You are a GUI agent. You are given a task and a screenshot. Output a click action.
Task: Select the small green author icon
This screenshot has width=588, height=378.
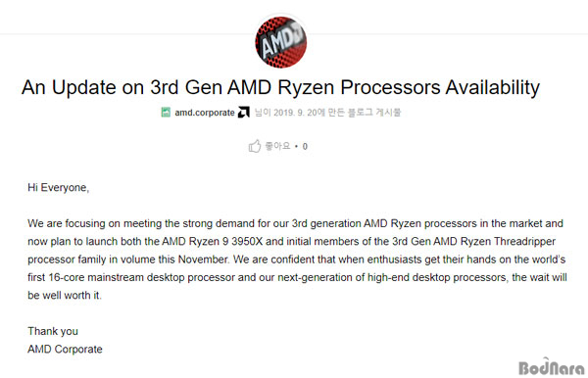tap(166, 113)
